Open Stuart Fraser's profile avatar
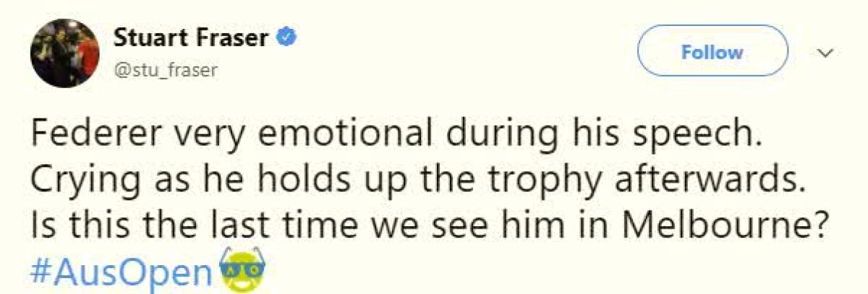The height and width of the screenshot is (294, 868). point(64,53)
